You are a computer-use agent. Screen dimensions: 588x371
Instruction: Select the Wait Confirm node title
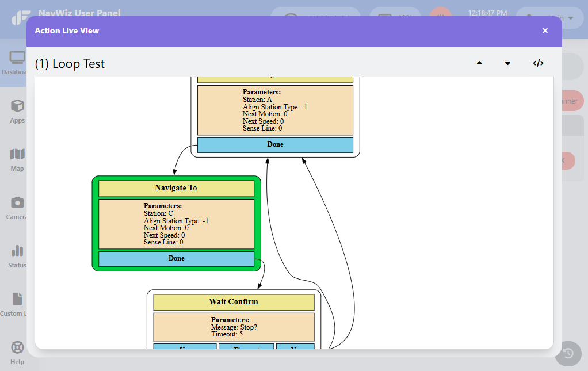click(x=234, y=302)
